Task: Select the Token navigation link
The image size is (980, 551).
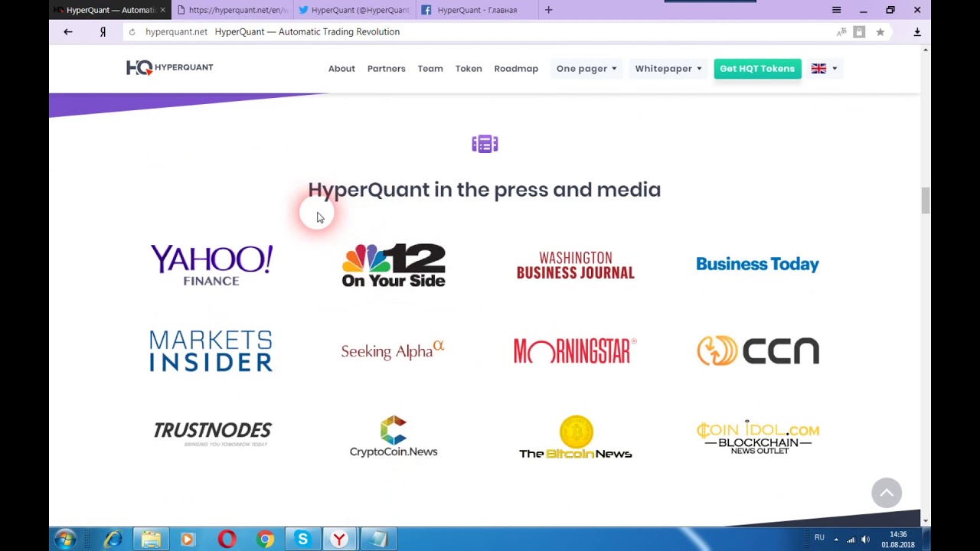Action: [469, 69]
